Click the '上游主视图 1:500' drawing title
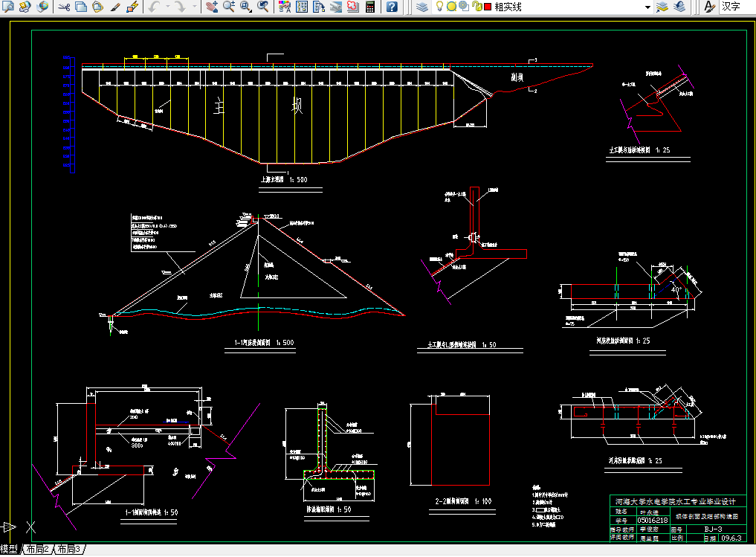 [284, 179]
